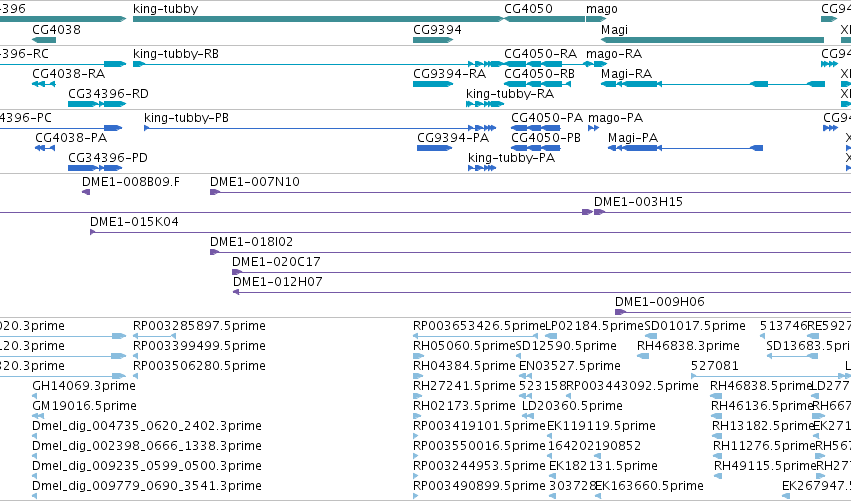Screen dimensions: 851x501
Task: Click EST EK119119.5prime
Action: tap(551, 436)
